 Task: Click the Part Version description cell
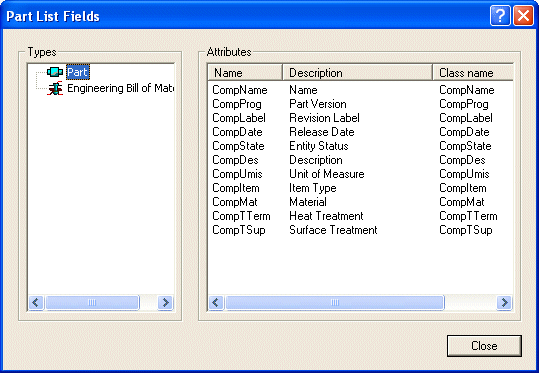318,104
